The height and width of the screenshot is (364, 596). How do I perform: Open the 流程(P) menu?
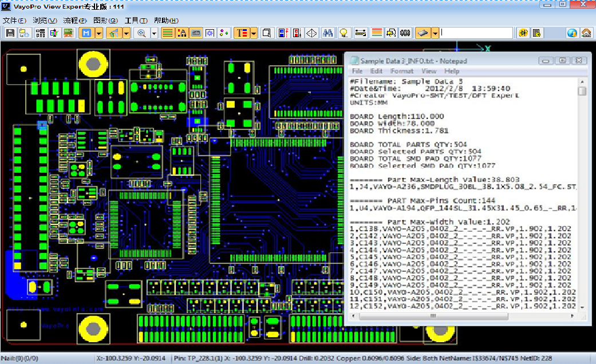pos(75,21)
